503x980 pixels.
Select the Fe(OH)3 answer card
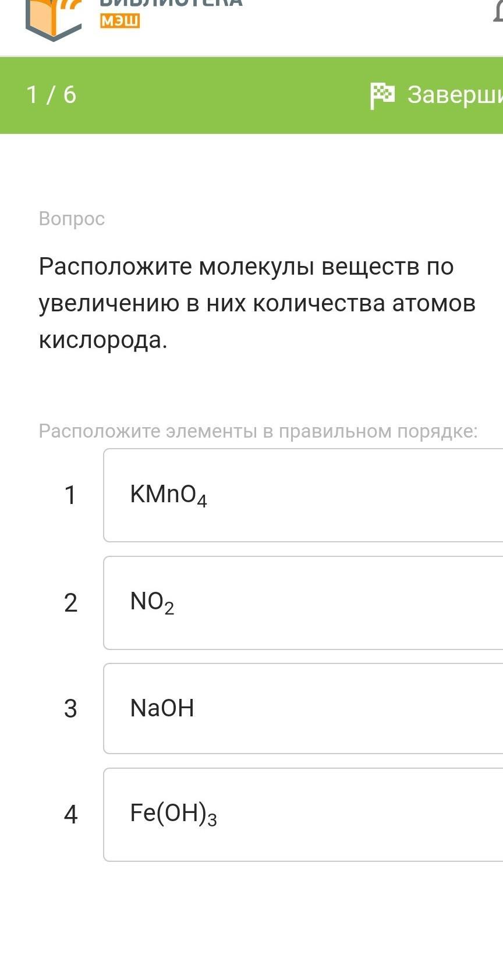click(303, 814)
